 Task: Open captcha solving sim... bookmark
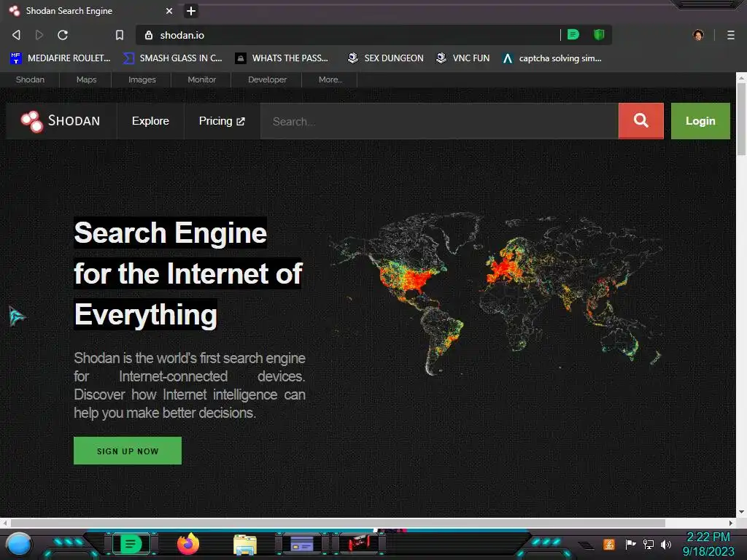(x=552, y=58)
